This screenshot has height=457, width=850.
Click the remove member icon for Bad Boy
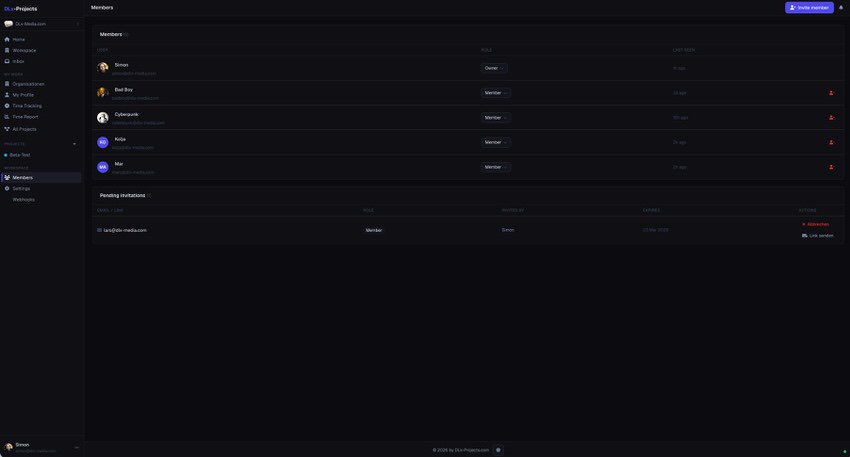coord(831,93)
